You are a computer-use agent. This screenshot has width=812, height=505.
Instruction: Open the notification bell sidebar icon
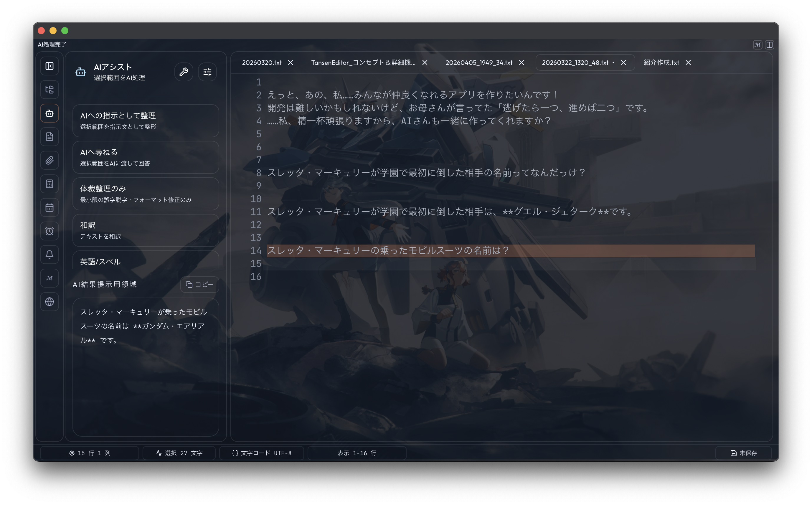coord(49,255)
